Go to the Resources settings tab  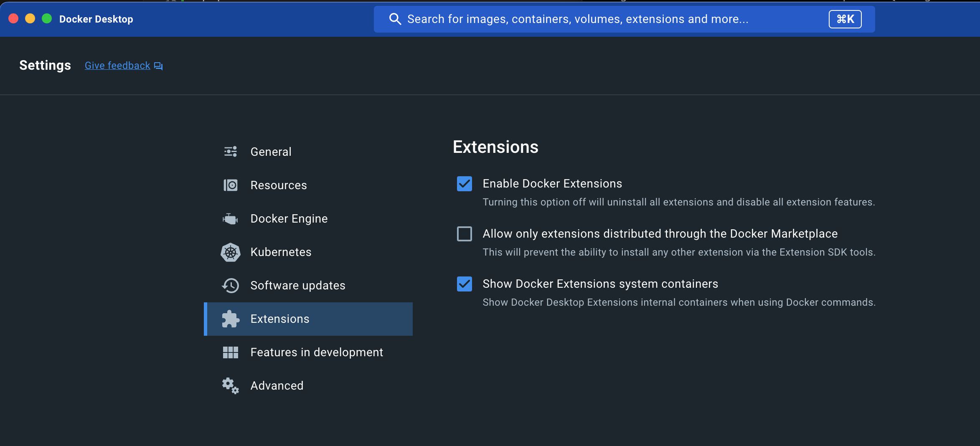pos(278,185)
